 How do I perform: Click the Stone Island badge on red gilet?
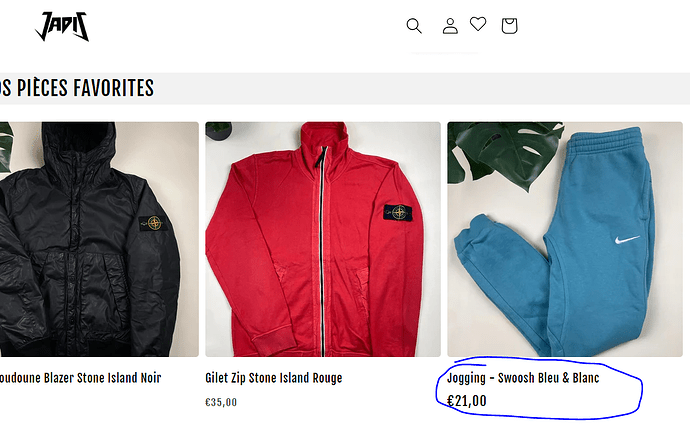click(x=398, y=215)
